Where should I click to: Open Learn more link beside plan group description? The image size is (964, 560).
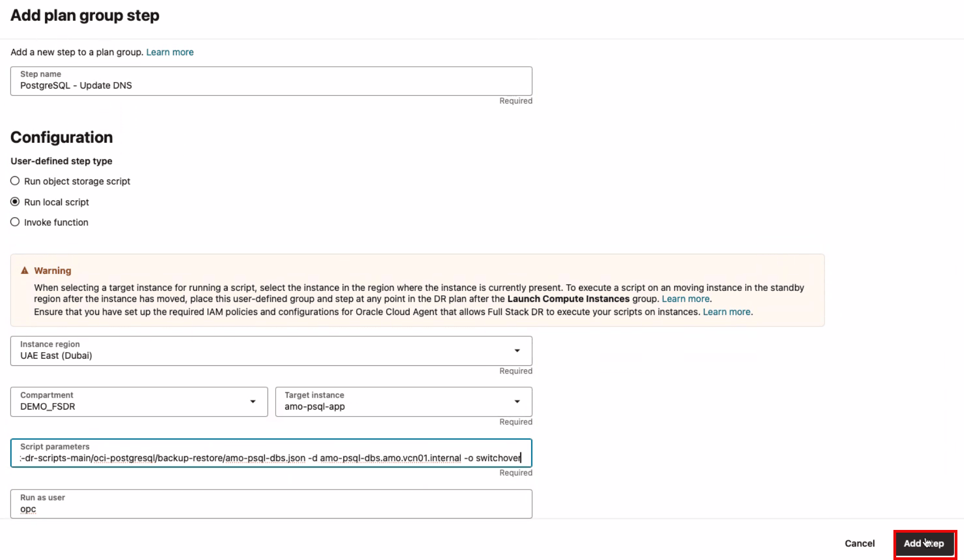point(170,52)
